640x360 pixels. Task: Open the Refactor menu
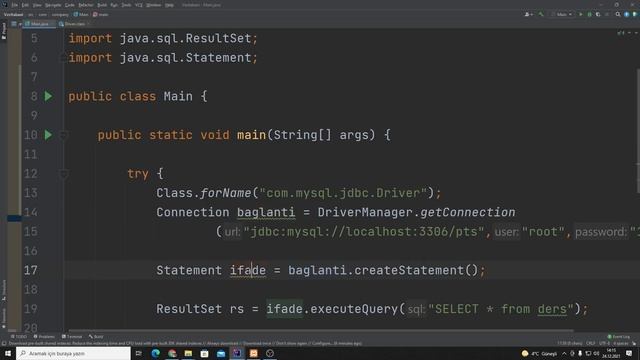coord(86,5)
